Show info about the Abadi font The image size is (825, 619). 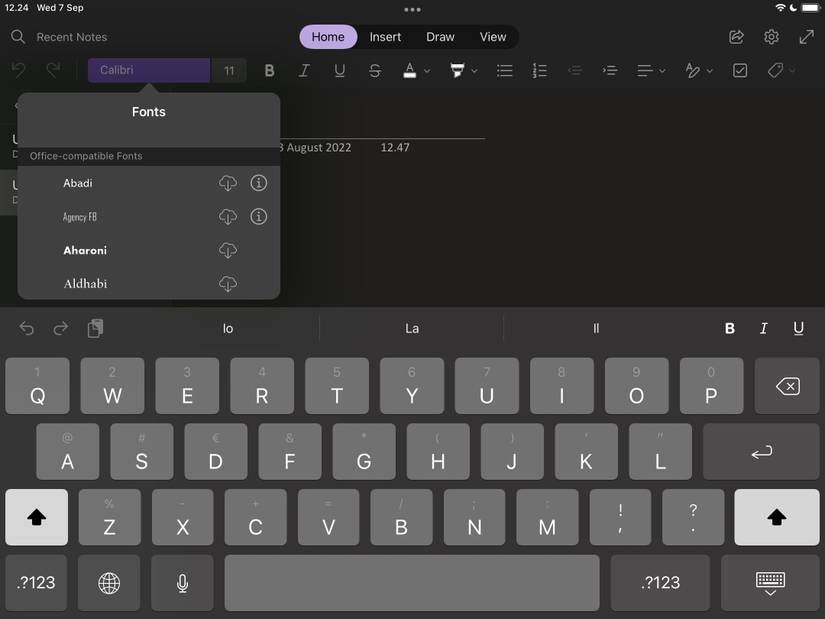click(258, 183)
